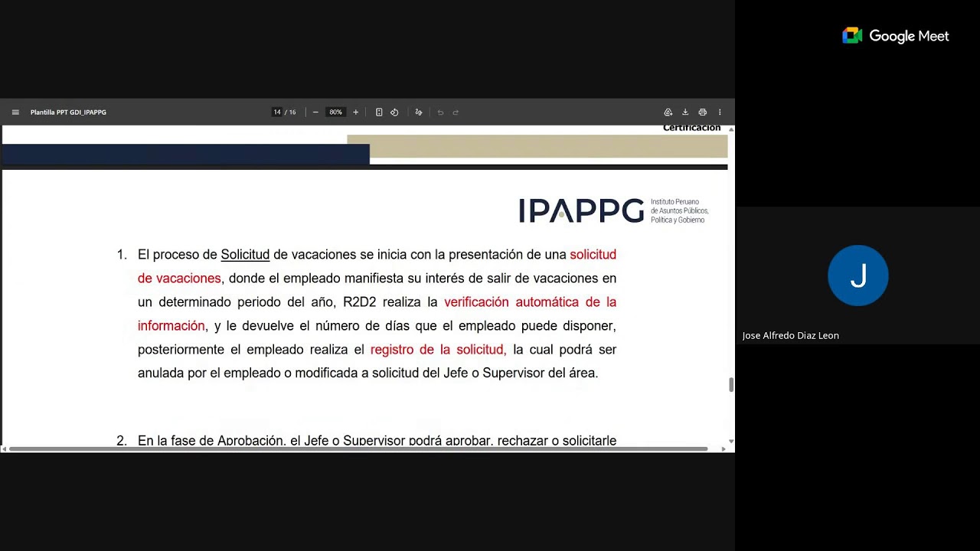Viewport: 980px width, 551px height.
Task: Rotate the document with the rotate icon
Action: coord(394,112)
